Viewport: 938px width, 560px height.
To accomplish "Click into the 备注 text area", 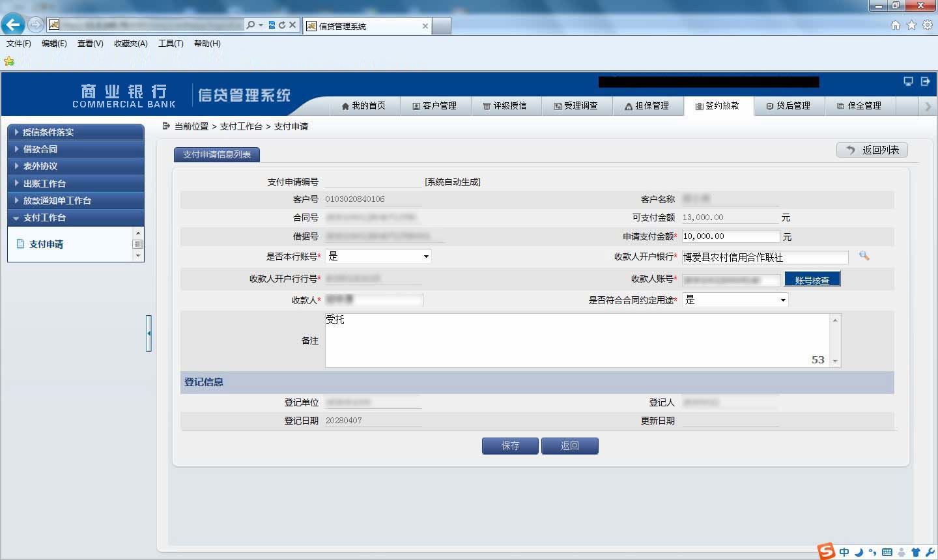I will (x=578, y=341).
